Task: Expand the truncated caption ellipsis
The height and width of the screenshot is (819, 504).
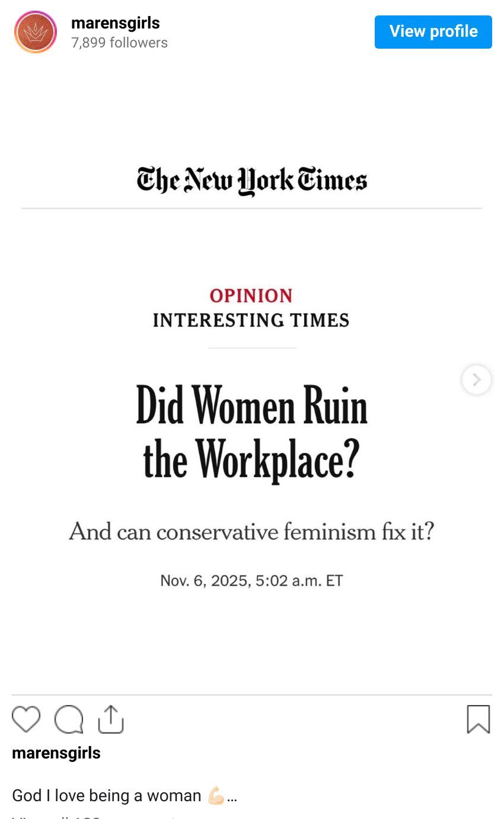Action: 232,796
